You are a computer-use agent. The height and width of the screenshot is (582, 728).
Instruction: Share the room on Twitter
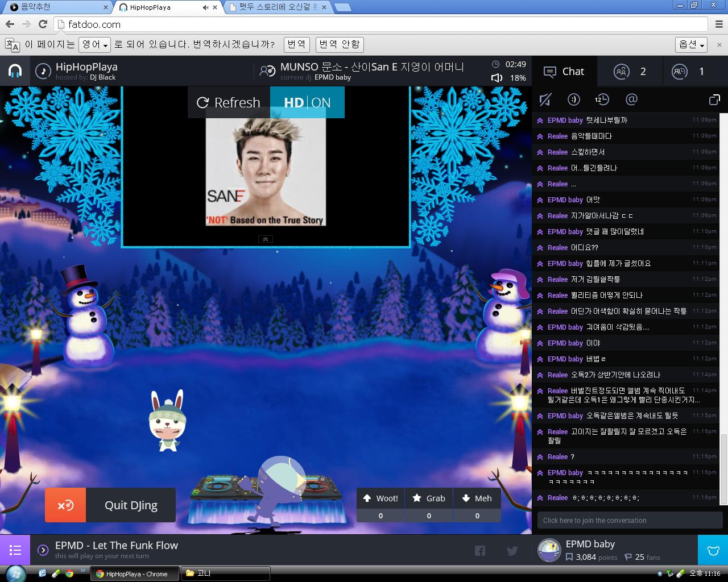click(x=512, y=550)
